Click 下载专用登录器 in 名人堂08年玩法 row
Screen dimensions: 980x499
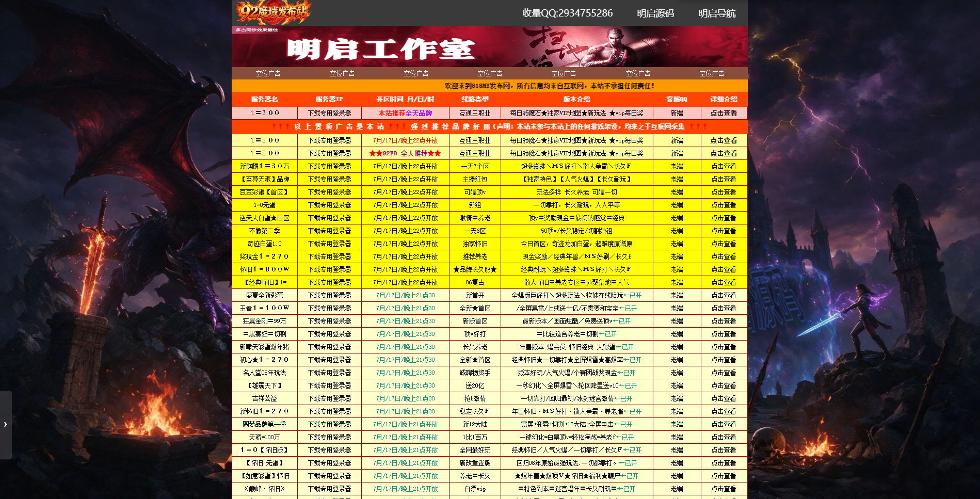click(329, 373)
